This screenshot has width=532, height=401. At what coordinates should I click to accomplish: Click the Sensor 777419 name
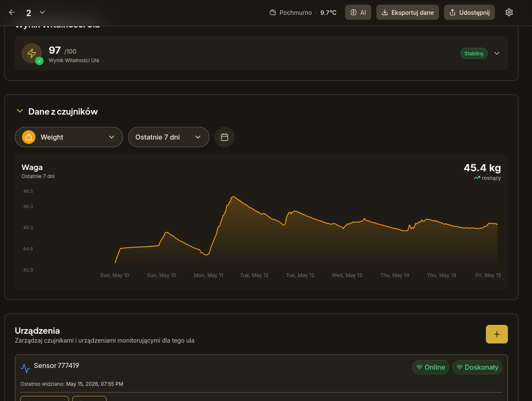tap(56, 366)
